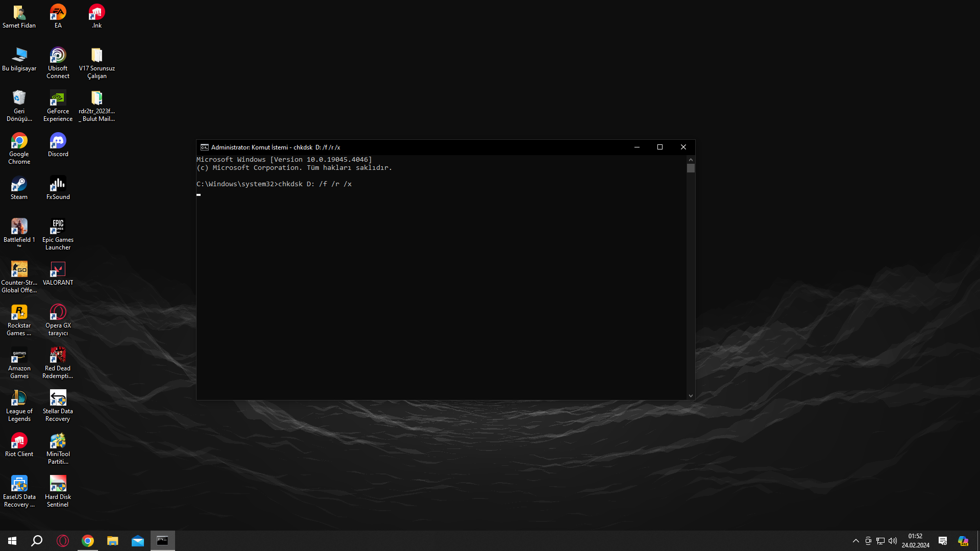980x551 pixels.
Task: Open the Mail app in taskbar
Action: tap(138, 541)
